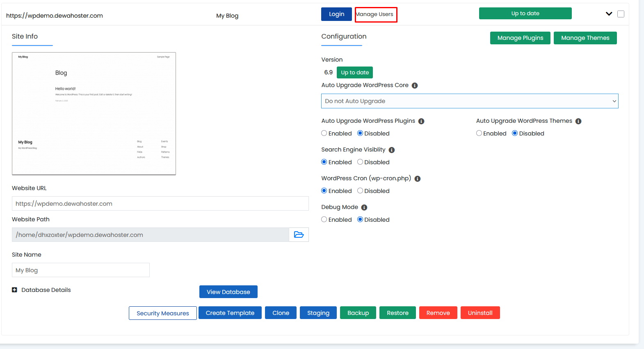
Task: Click info icon beside Auto Upgrade WordPress Core
Action: pos(415,85)
